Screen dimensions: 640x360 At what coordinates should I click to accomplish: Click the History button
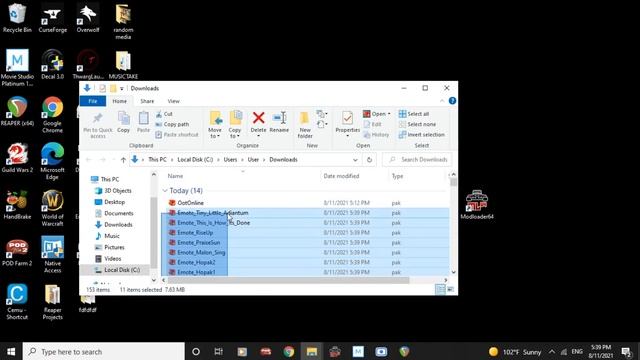click(376, 134)
